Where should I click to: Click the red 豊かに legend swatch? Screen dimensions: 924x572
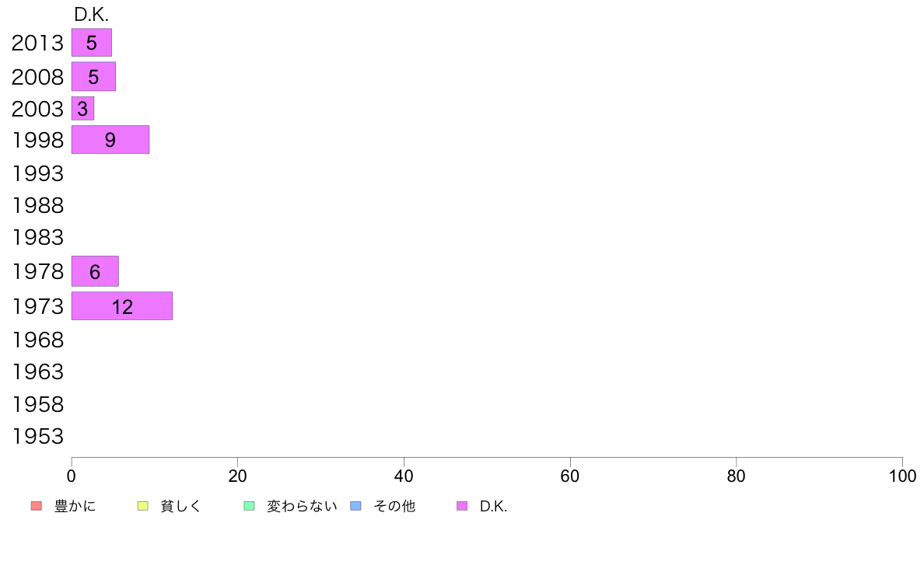[37, 506]
